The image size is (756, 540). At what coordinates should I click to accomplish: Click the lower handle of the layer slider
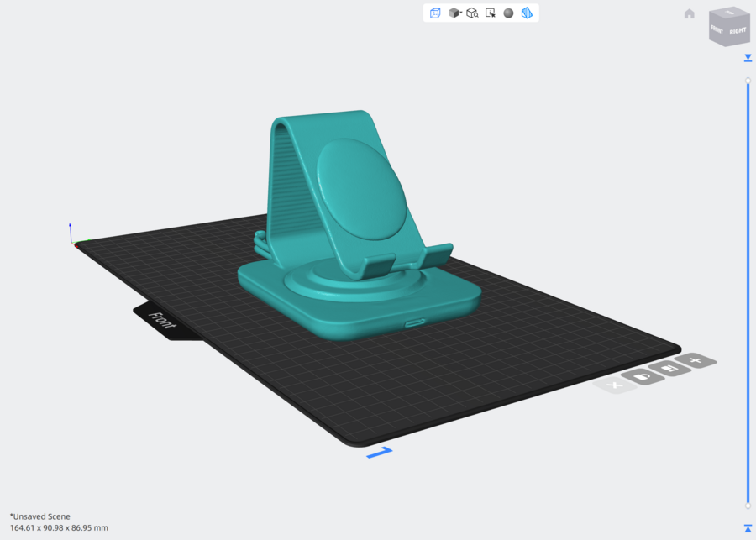pos(748,506)
